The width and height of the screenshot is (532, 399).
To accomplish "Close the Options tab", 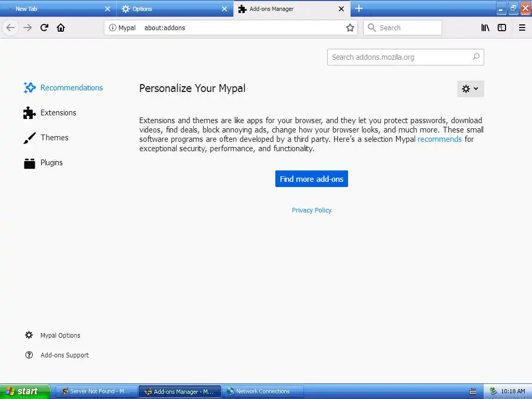I will point(224,9).
